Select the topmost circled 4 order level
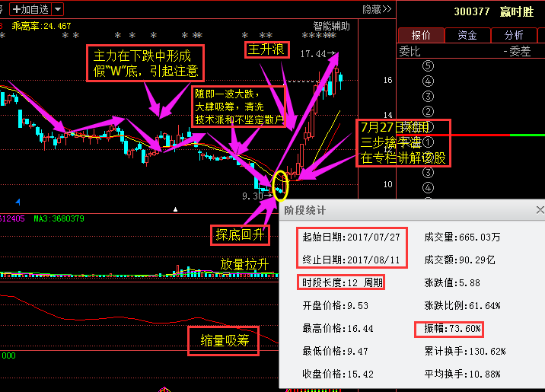Image resolution: width=545 pixels, height=392 pixels. [x=429, y=81]
